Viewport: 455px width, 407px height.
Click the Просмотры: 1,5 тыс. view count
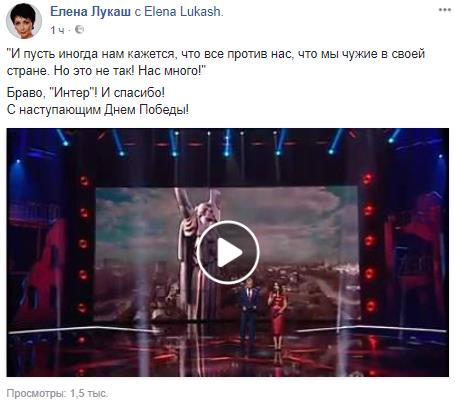coord(57,393)
